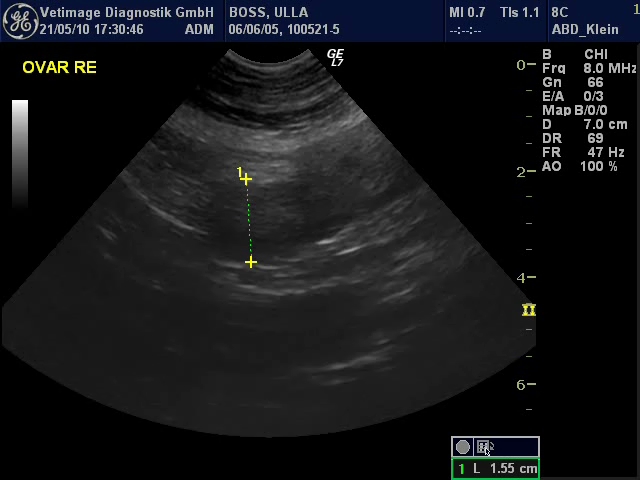640x480 pixels.
Task: Click the GE logo in the title bar
Action: [20, 21]
